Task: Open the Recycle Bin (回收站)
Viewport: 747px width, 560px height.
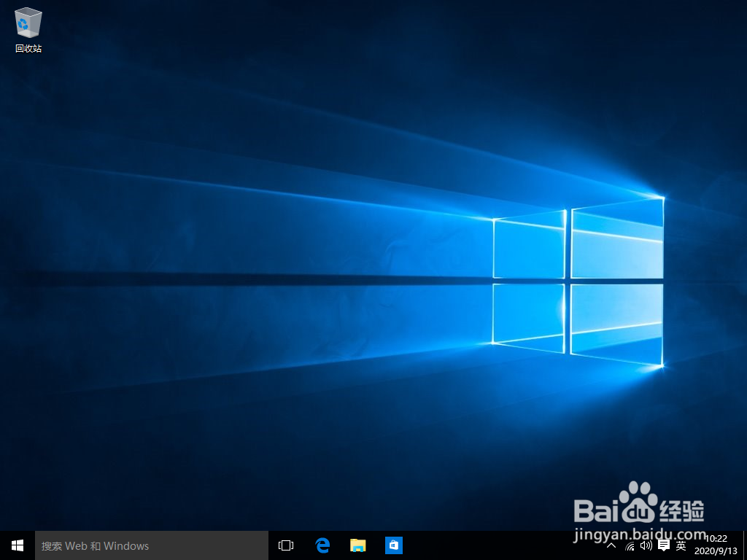Action: coord(27,22)
